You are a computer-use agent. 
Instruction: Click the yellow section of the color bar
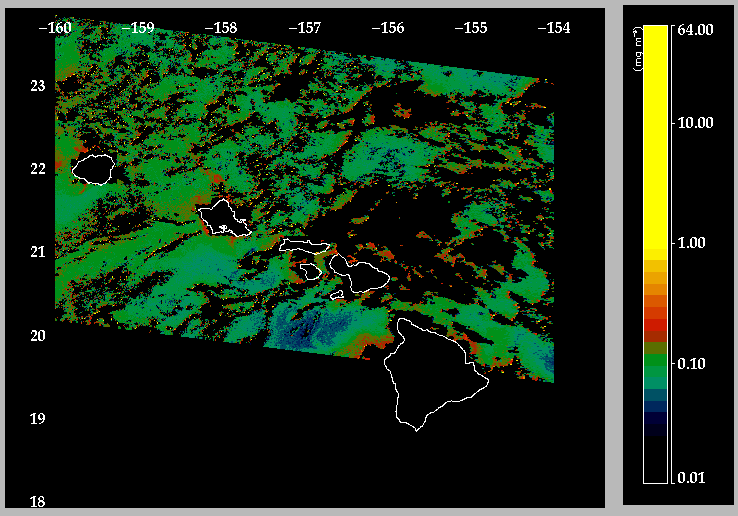[656, 137]
